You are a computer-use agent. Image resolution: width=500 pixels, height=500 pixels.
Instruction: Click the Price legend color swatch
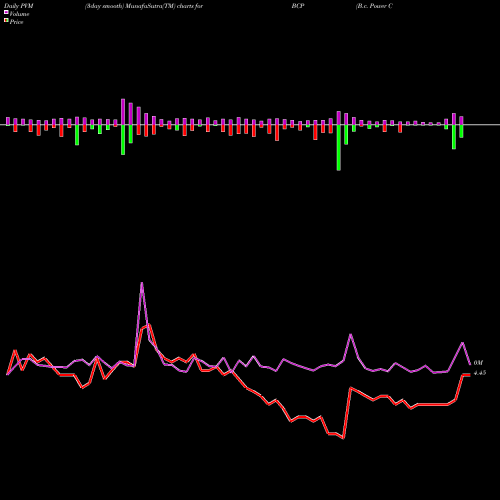[x=6, y=21]
